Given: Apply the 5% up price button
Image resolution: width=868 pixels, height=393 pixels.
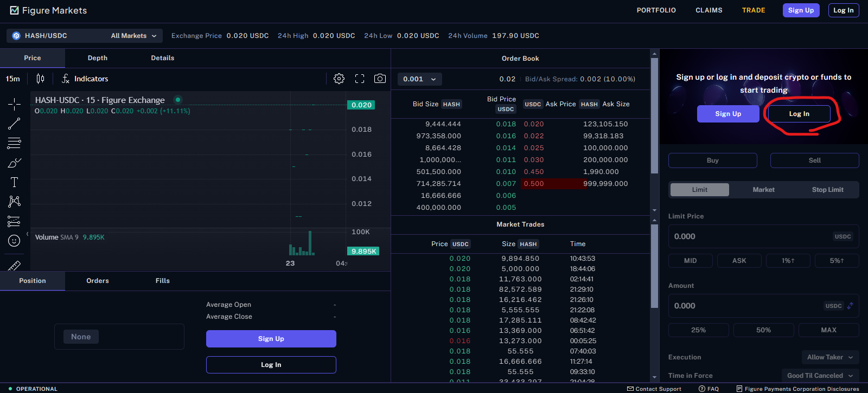Looking at the screenshot, I should (x=837, y=261).
